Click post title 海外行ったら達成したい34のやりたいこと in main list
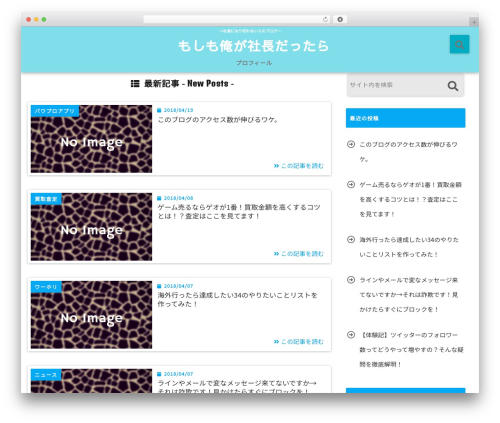The width and height of the screenshot is (500, 423). coord(237,299)
